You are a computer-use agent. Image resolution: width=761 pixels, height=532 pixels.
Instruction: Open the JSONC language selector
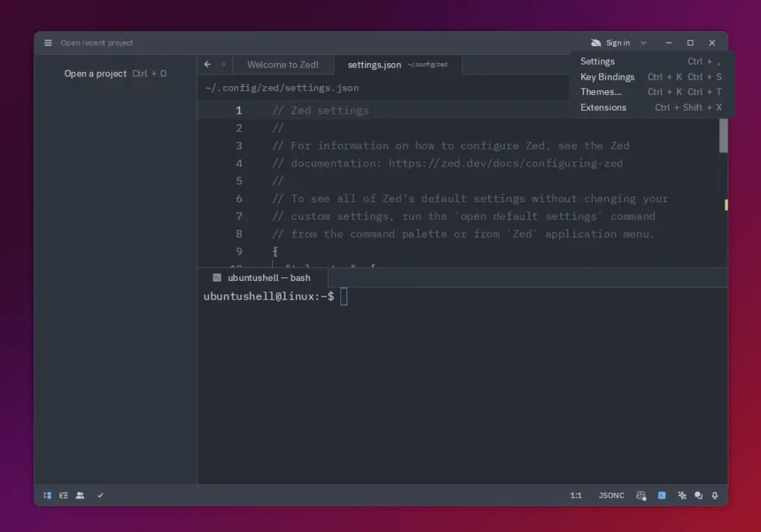pyautogui.click(x=611, y=496)
